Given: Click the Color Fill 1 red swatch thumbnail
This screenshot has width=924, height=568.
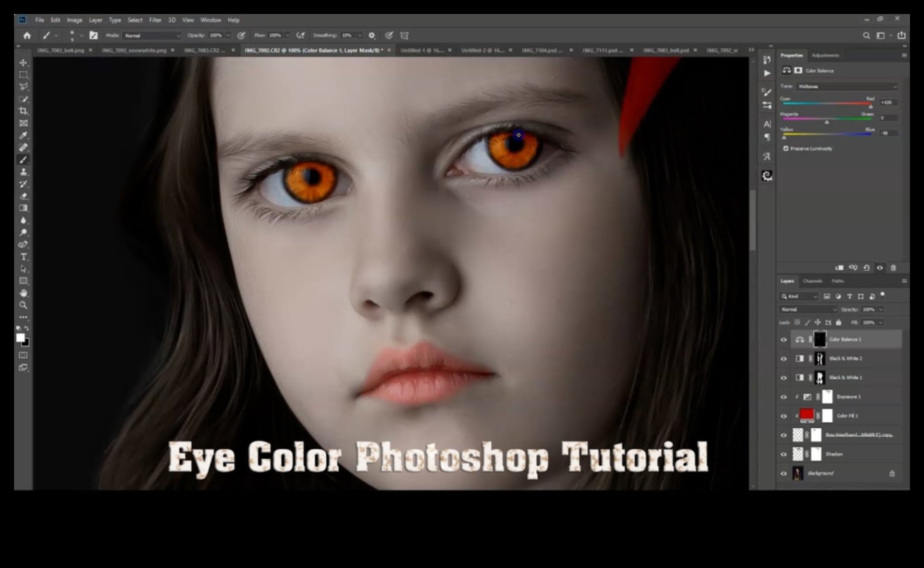Looking at the screenshot, I should [x=808, y=415].
